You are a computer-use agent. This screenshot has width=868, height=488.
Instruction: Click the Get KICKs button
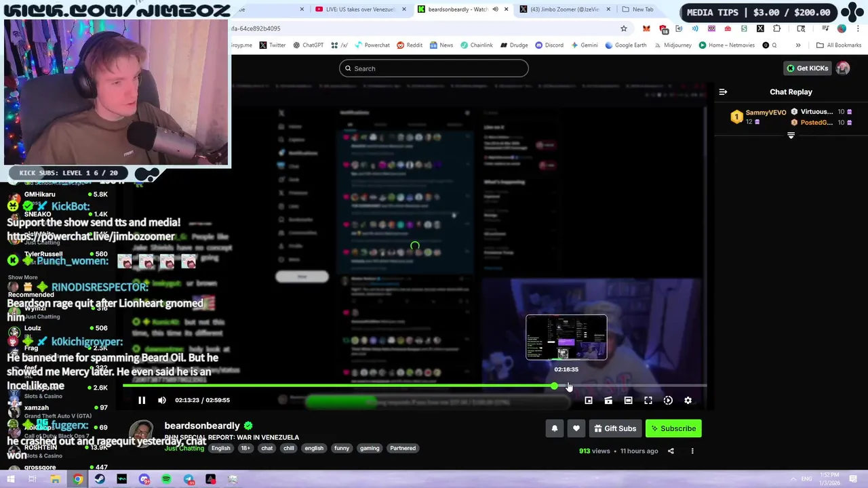[x=808, y=68]
